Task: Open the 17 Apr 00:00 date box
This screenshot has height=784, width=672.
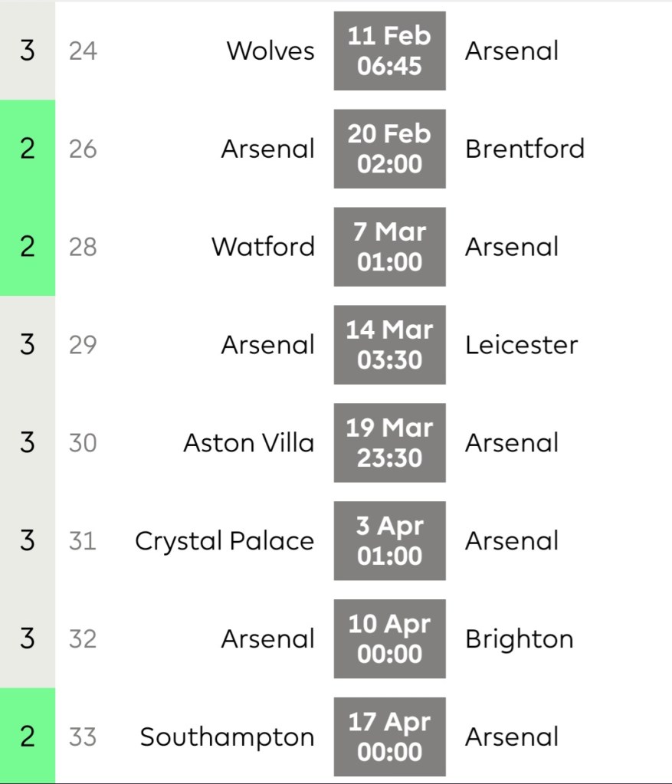Action: (389, 737)
